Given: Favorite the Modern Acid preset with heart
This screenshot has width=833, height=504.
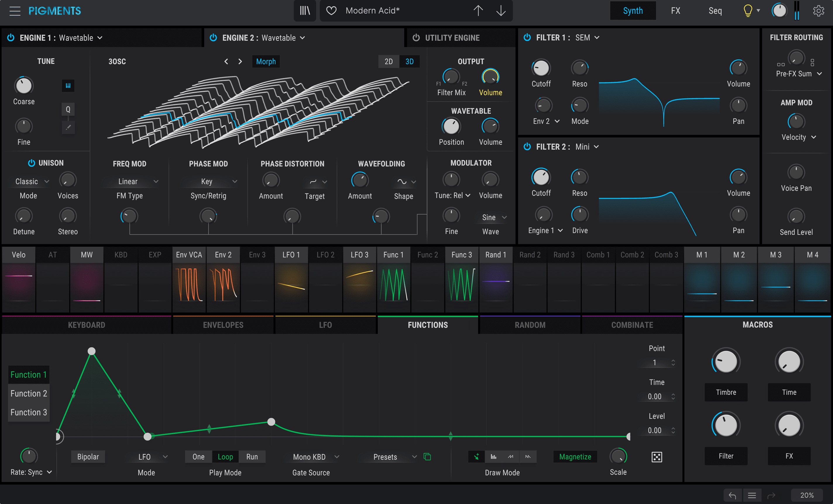Looking at the screenshot, I should [x=331, y=11].
